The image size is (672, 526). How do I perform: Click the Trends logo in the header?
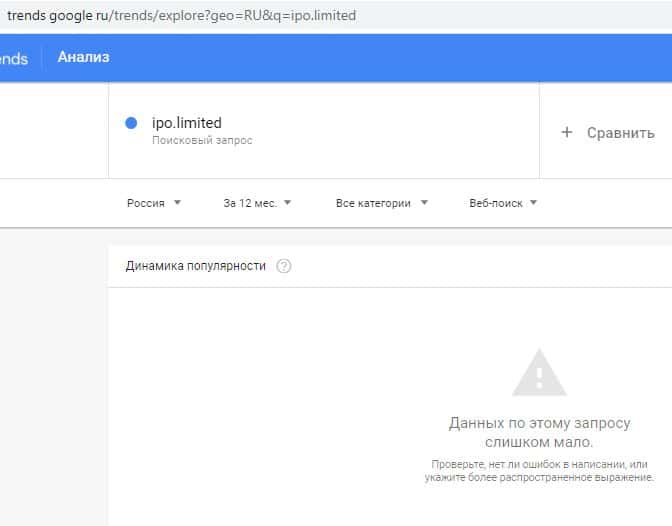point(14,58)
